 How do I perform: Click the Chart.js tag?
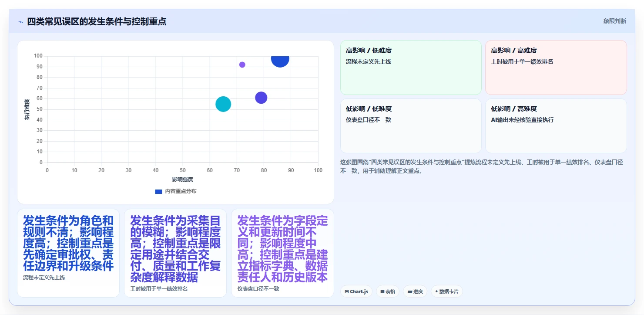(356, 291)
